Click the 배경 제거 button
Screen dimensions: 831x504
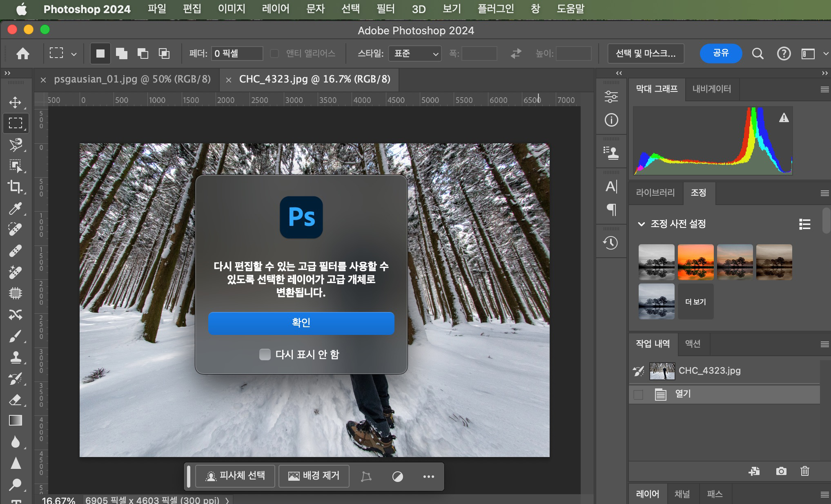314,476
